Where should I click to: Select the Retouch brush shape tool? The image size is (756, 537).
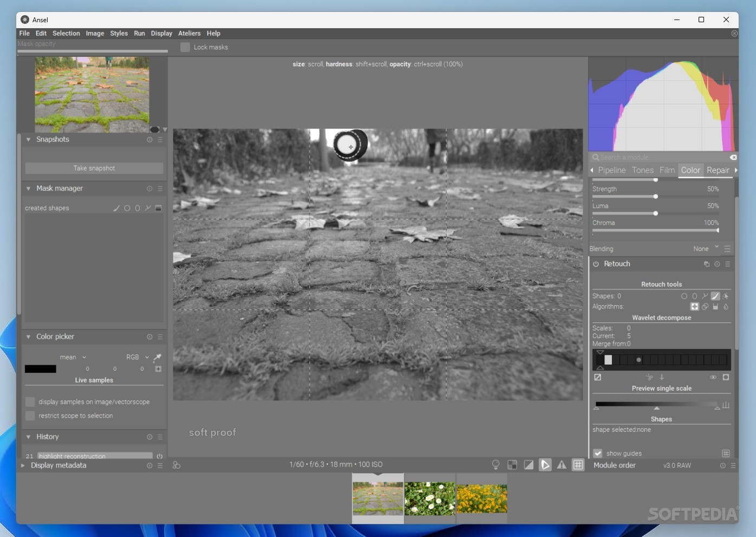[x=715, y=296]
